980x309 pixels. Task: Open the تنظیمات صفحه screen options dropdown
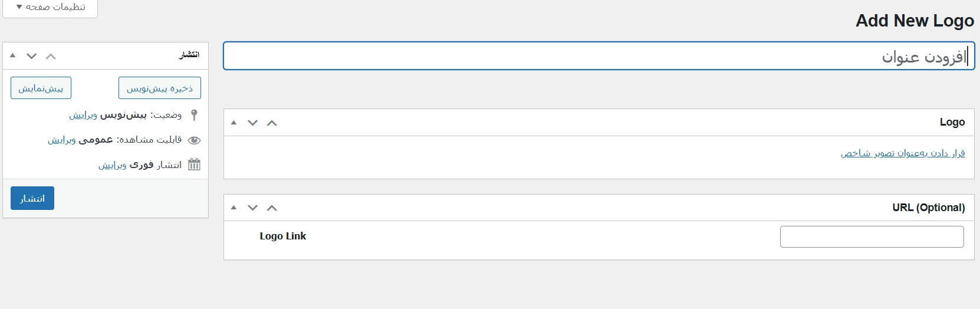tap(50, 7)
